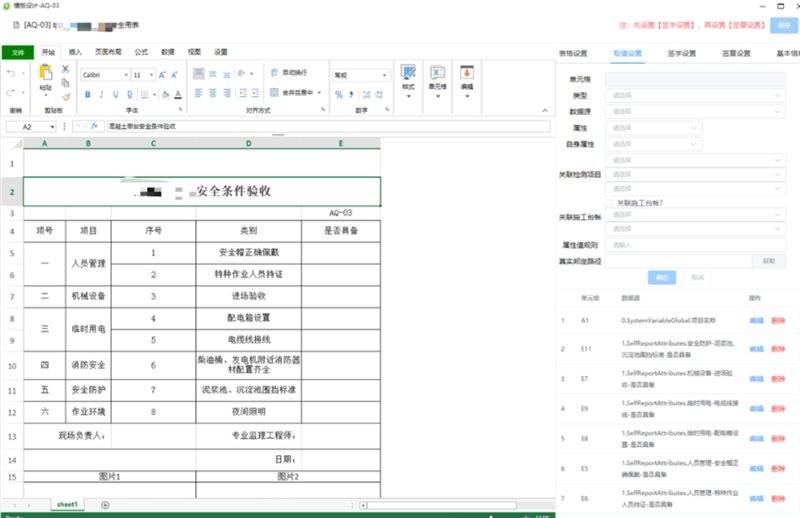Click the Format Painter brush icon
The image size is (800, 518).
coord(66,96)
